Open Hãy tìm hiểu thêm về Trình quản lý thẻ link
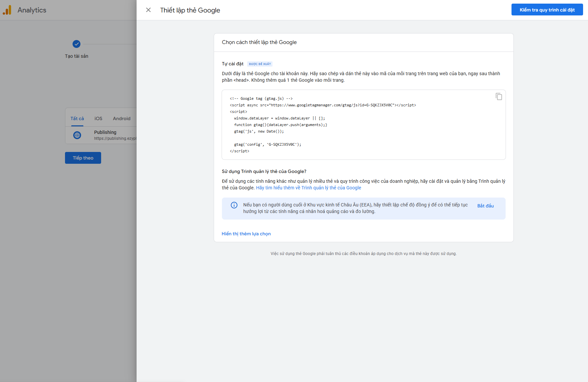The width and height of the screenshot is (588, 382). (x=308, y=188)
